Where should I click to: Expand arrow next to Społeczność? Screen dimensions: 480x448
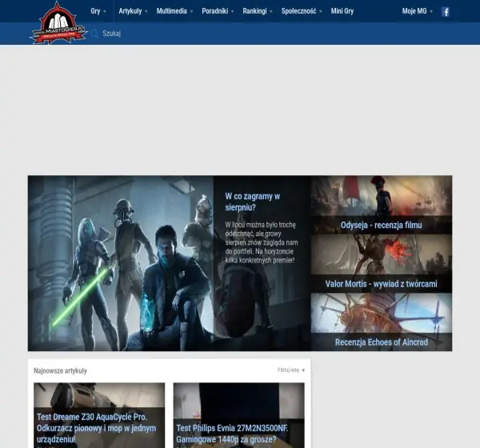[321, 12]
